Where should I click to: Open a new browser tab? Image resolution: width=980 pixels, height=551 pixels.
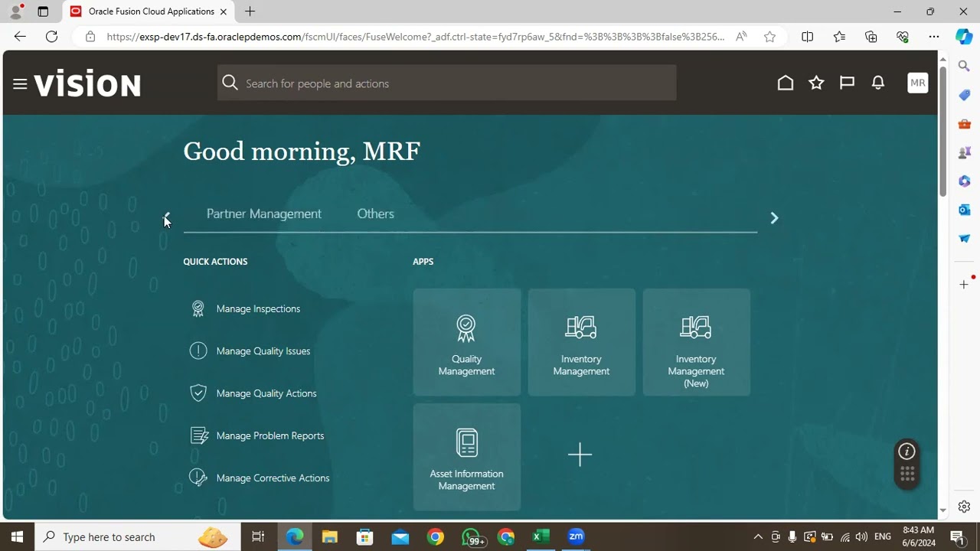pyautogui.click(x=250, y=11)
